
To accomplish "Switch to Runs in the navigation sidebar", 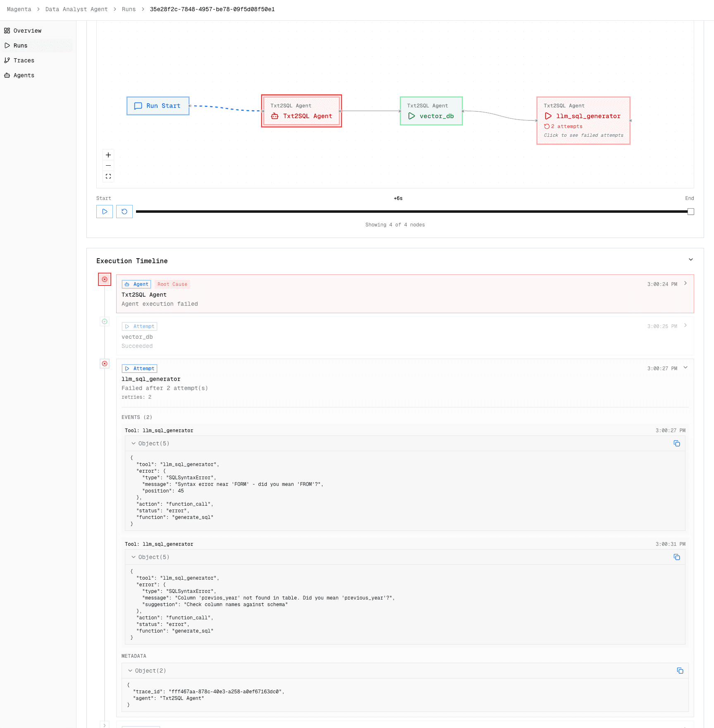I will tap(20, 45).
